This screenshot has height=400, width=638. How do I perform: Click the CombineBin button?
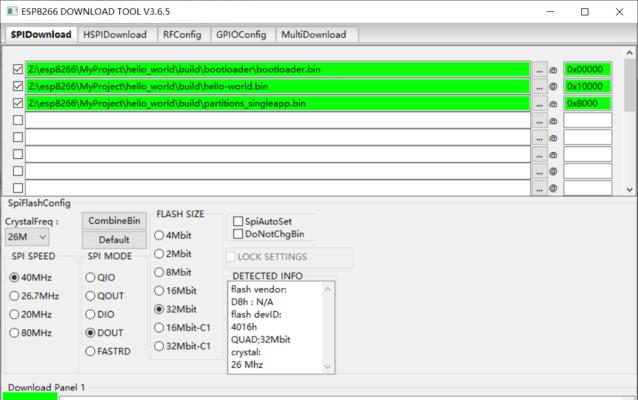pyautogui.click(x=114, y=221)
